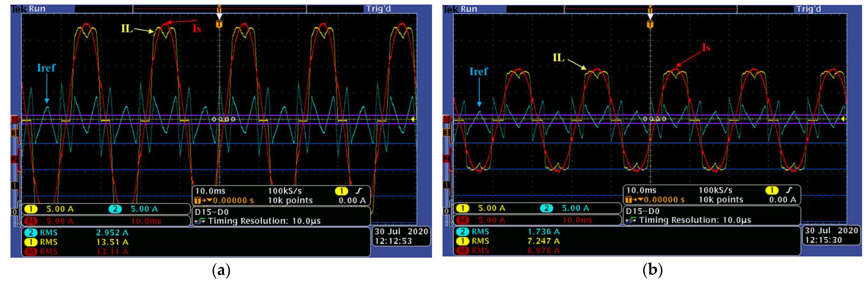Click the Run status text in panel (b)
The image size is (868, 282).
469,9
